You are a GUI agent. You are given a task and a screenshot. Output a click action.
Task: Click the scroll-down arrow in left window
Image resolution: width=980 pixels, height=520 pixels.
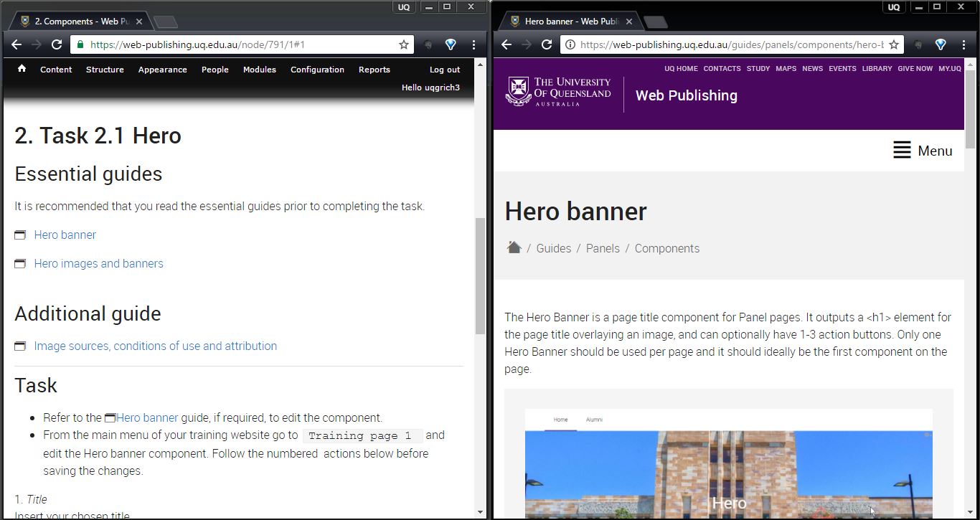(481, 512)
